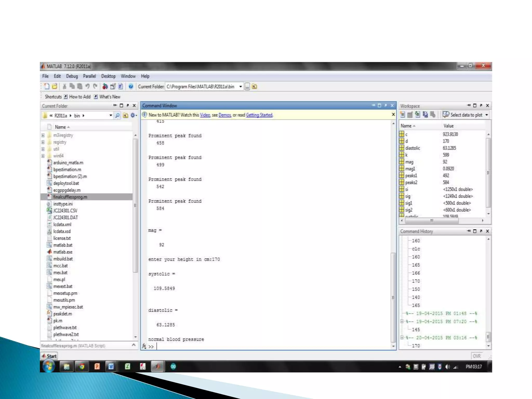Viewport: 532px width, 399px height.
Task: Expand the win64 folder node
Action: [x=43, y=156]
